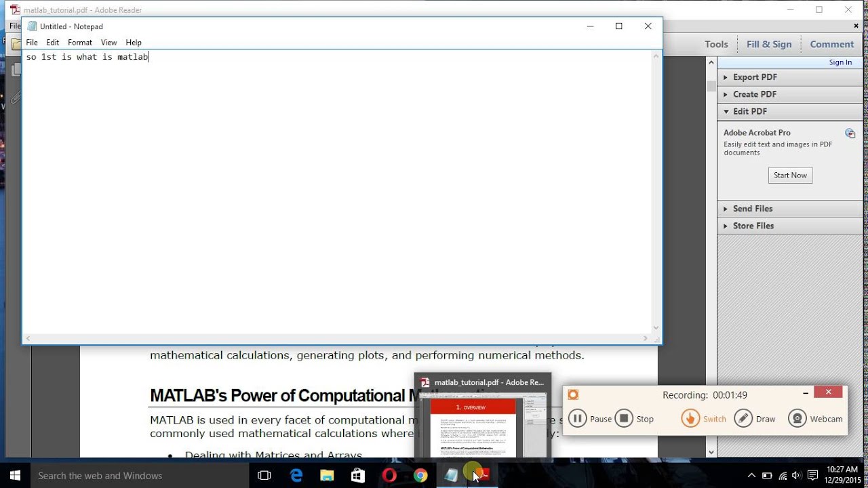Open the Windows Start menu
Image resolution: width=868 pixels, height=488 pixels.
point(15,476)
